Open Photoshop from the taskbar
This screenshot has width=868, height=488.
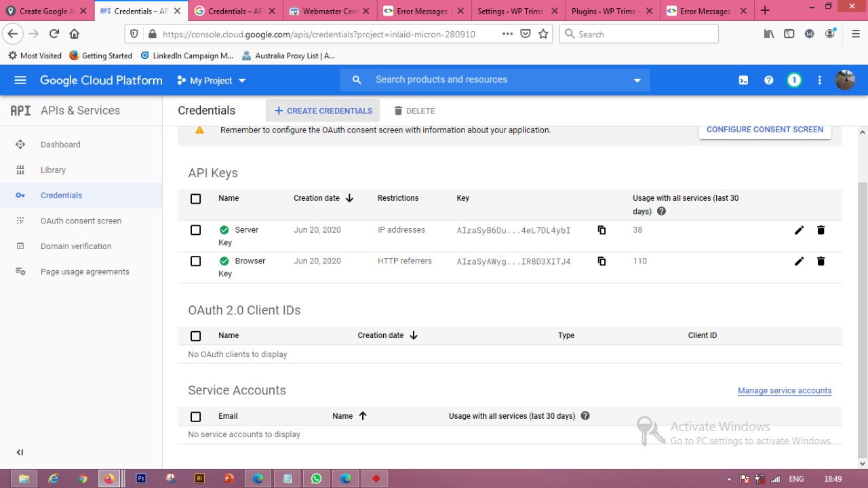coord(141,478)
